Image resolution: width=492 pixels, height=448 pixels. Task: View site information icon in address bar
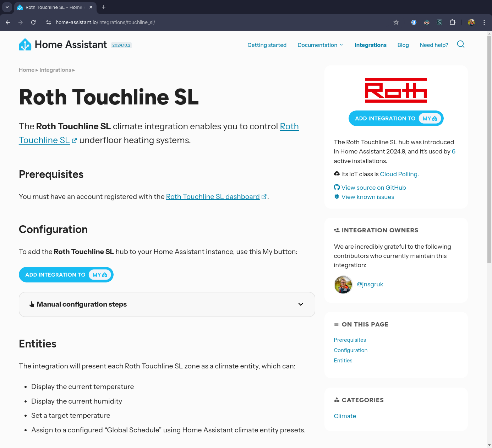click(x=49, y=22)
